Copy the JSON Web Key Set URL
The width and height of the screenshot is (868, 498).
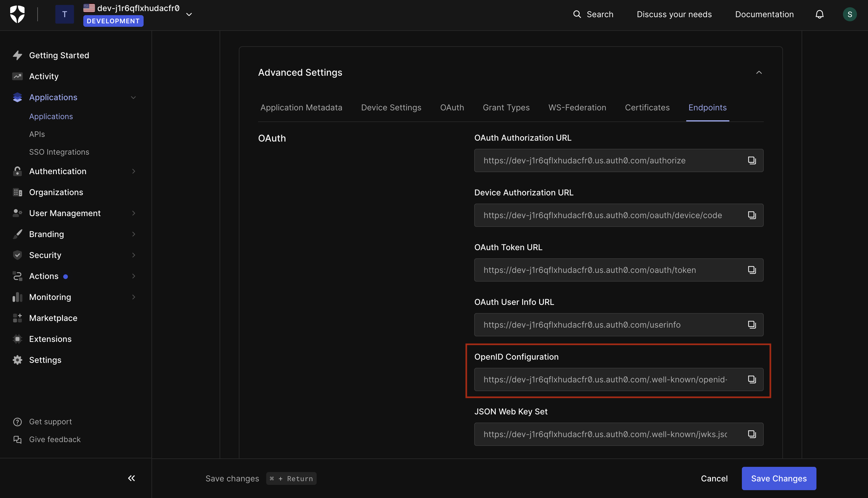tap(752, 434)
